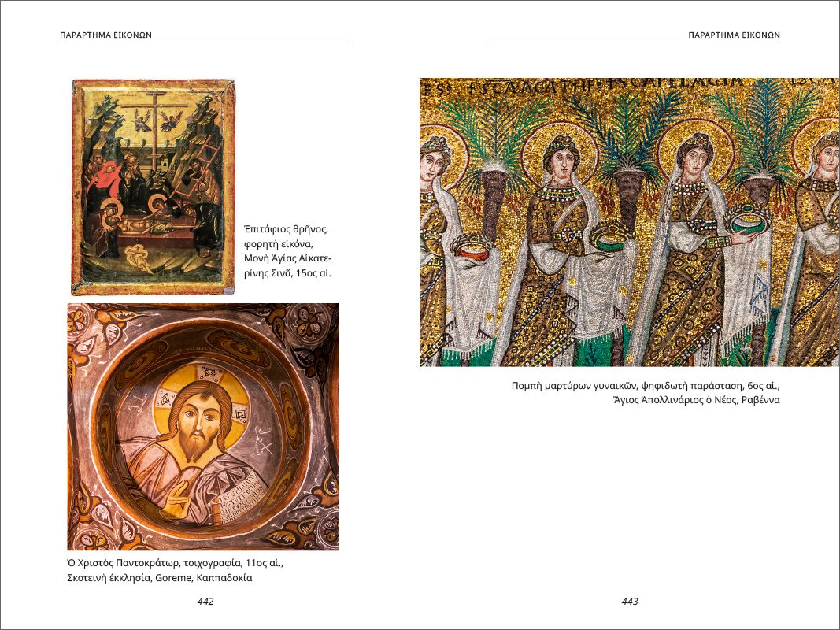Click the right page header ΠΑΡΑΡΤΗΜΑ ΕΙΚΟΝΩΝ

pos(733,35)
